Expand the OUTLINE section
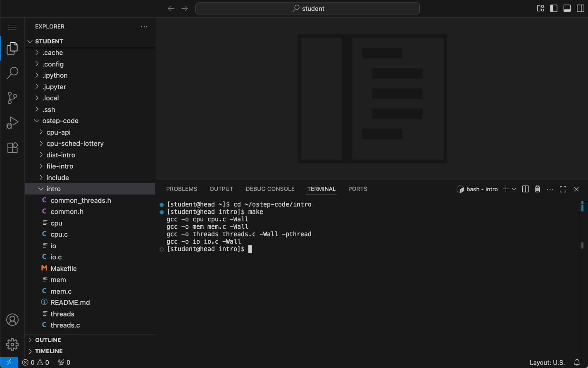 48,340
